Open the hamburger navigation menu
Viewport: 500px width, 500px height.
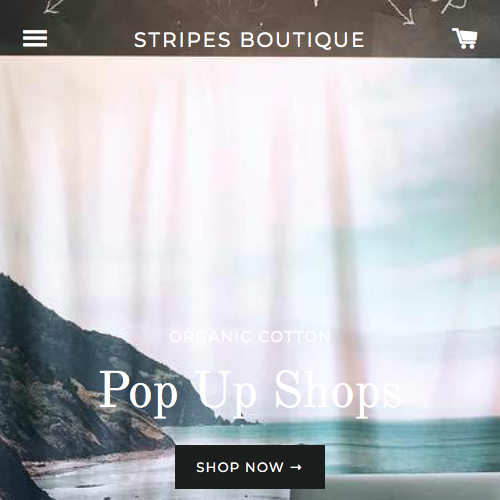tap(35, 38)
